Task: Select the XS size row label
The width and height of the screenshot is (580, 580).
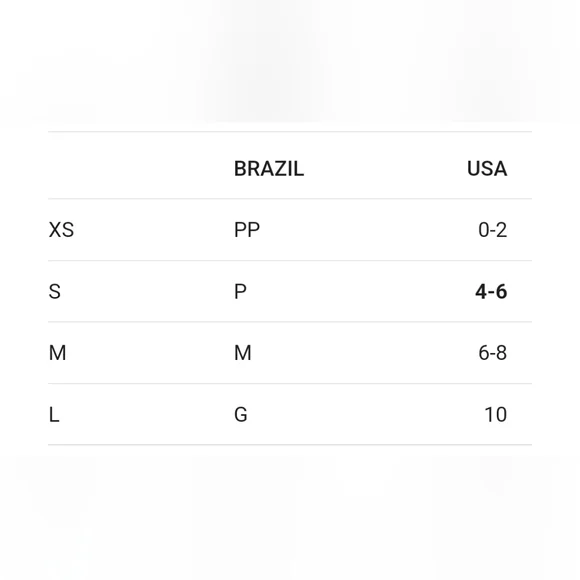Action: 61,230
